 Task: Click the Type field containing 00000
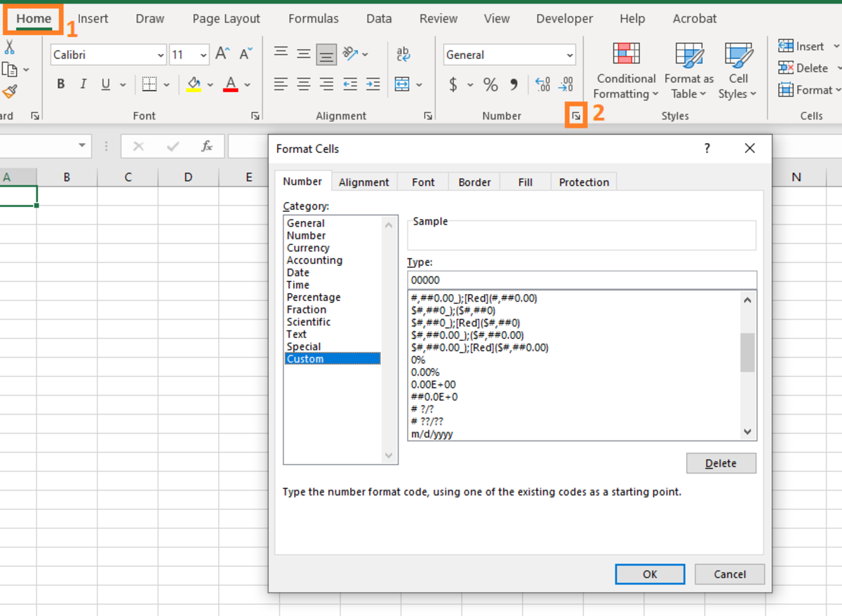pyautogui.click(x=582, y=279)
